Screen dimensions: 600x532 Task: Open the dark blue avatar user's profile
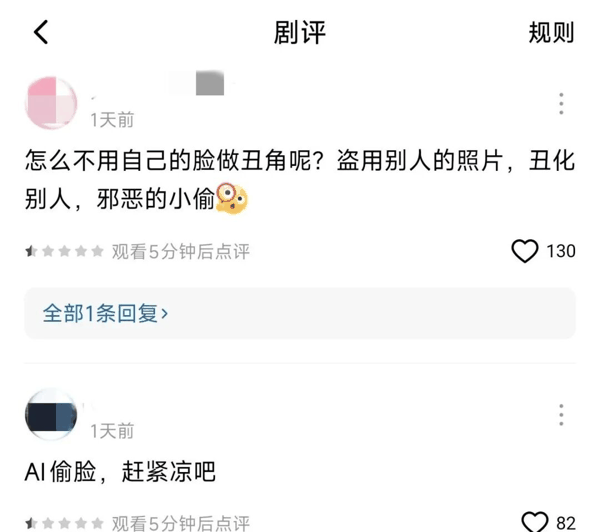(x=51, y=414)
